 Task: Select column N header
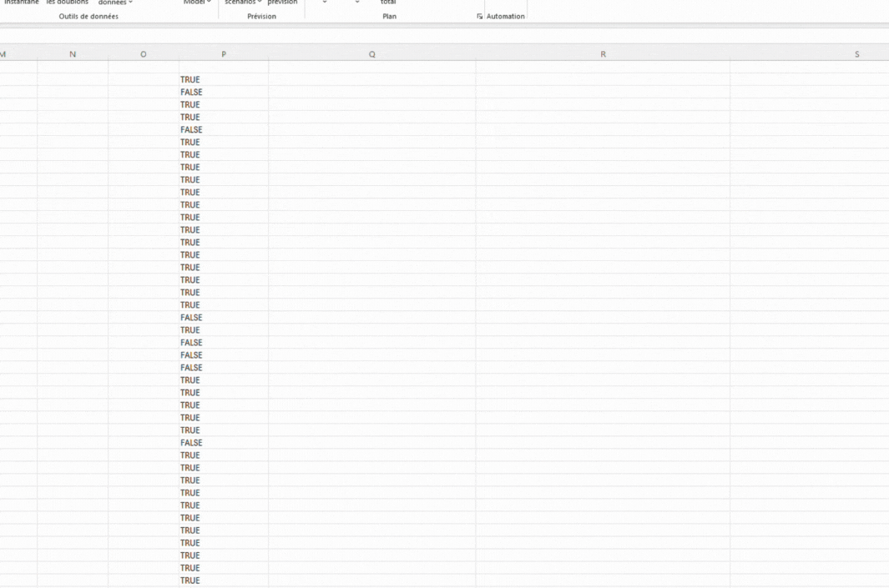coord(73,54)
